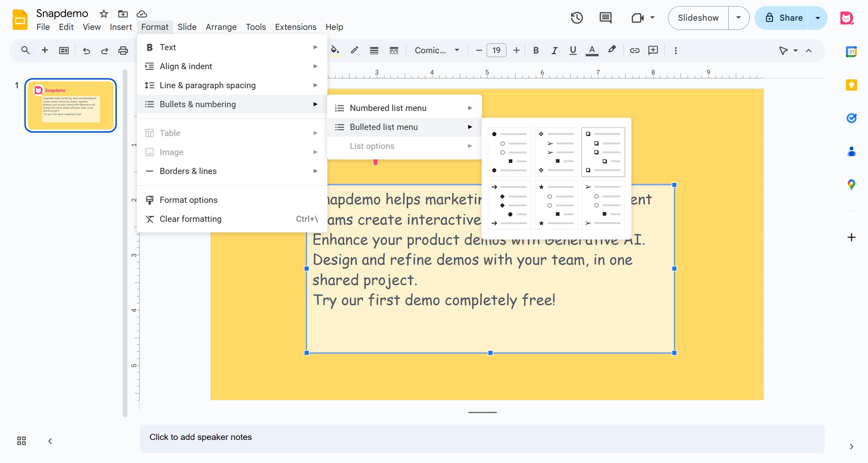Star the Snapdemo presentation
This screenshot has height=463, width=868.
click(104, 14)
